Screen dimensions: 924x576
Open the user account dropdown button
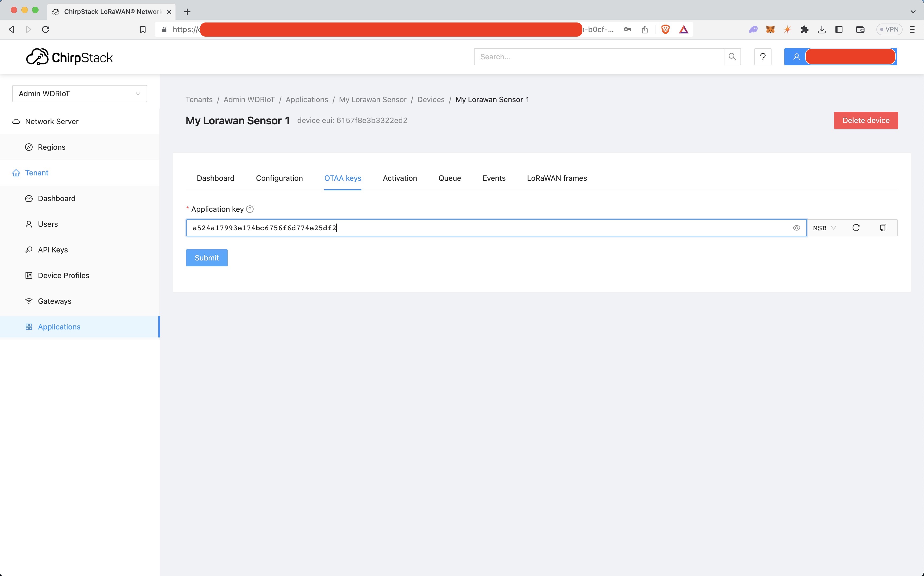840,57
